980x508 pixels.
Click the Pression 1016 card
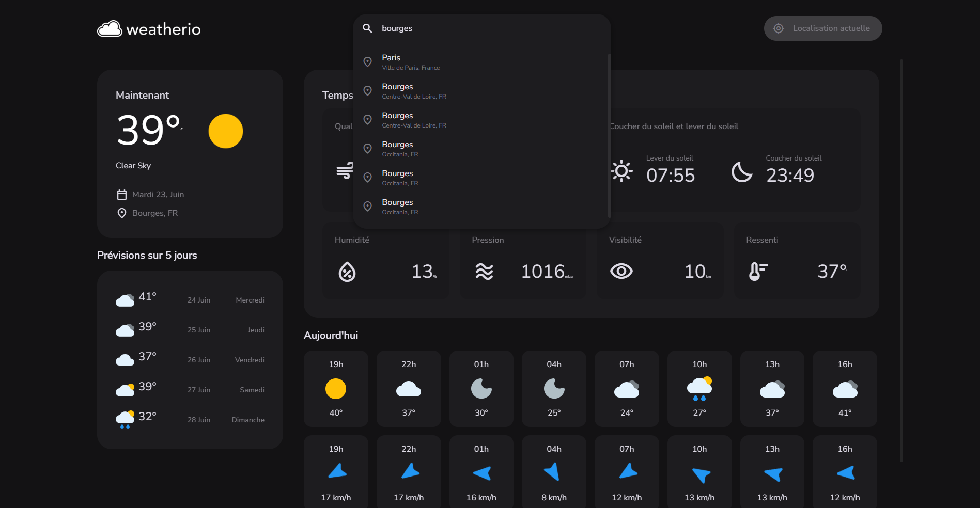point(523,261)
